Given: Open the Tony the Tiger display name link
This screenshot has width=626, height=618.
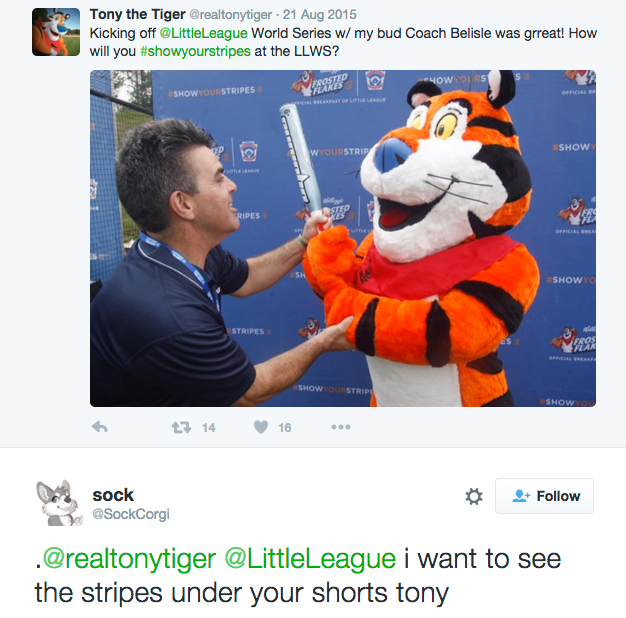Looking at the screenshot, I should [137, 14].
